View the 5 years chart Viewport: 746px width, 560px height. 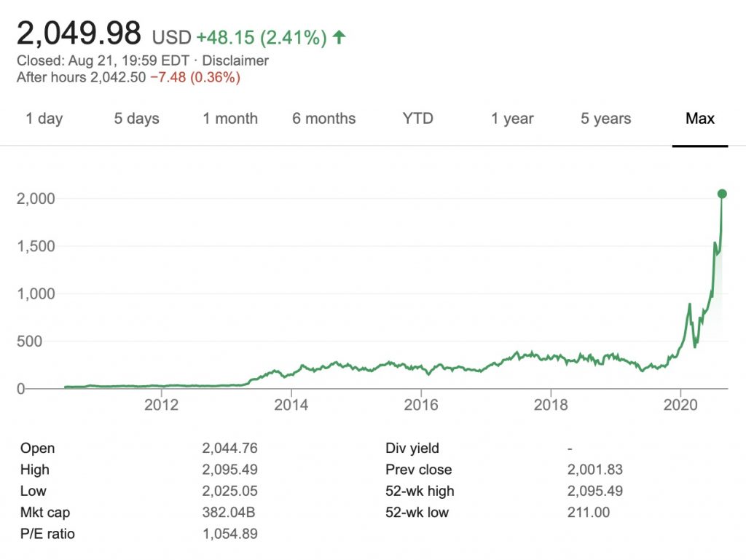[606, 119]
